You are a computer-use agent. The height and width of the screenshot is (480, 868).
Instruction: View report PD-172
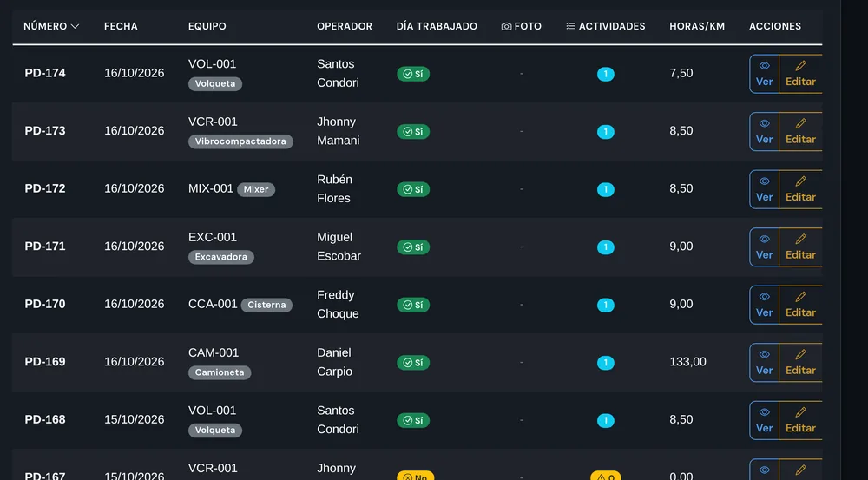click(764, 189)
